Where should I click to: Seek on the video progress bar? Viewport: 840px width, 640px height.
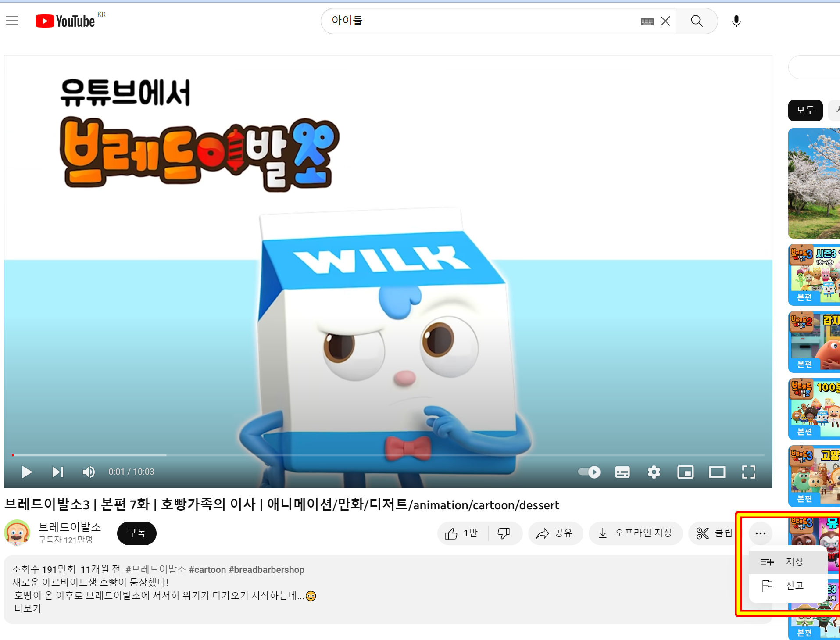coord(388,455)
